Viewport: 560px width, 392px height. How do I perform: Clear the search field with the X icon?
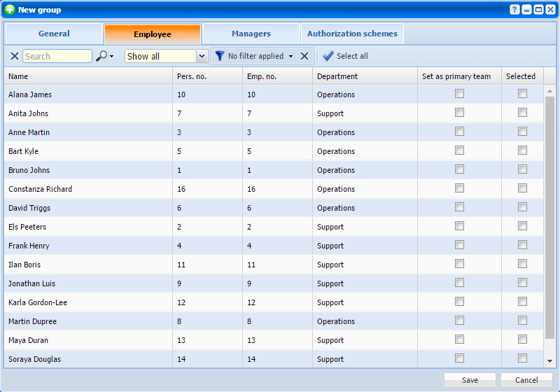[x=15, y=56]
